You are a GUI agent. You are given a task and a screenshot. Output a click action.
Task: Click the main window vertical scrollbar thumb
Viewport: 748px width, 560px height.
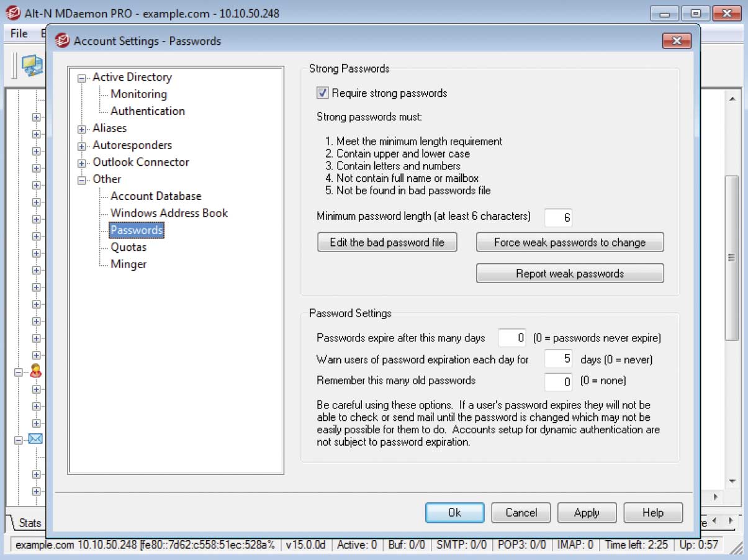click(732, 257)
